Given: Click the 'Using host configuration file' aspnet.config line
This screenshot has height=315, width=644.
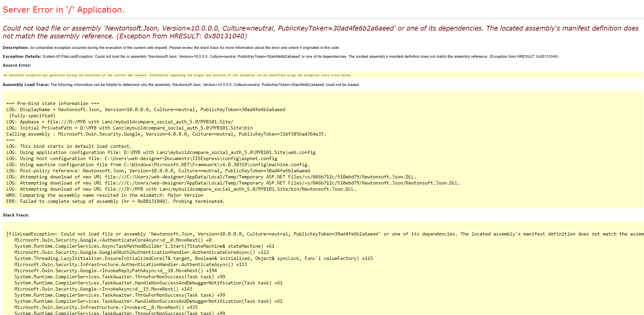Looking at the screenshot, I should coord(142,159).
